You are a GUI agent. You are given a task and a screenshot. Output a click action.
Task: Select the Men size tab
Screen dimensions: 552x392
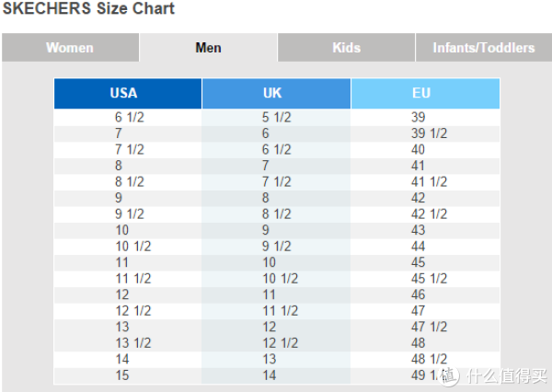pos(209,48)
